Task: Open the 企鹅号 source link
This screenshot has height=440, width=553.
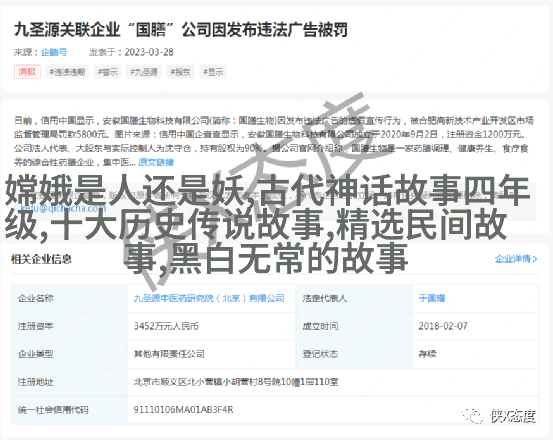Action: pyautogui.click(x=54, y=52)
